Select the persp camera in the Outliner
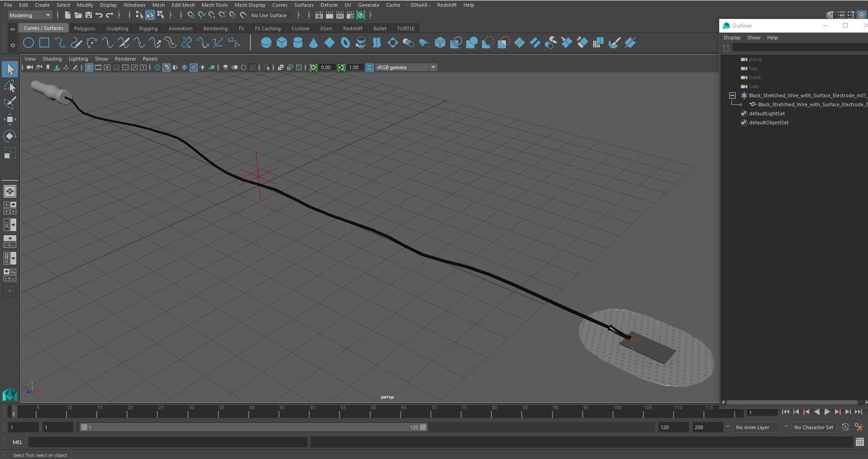 [x=755, y=59]
